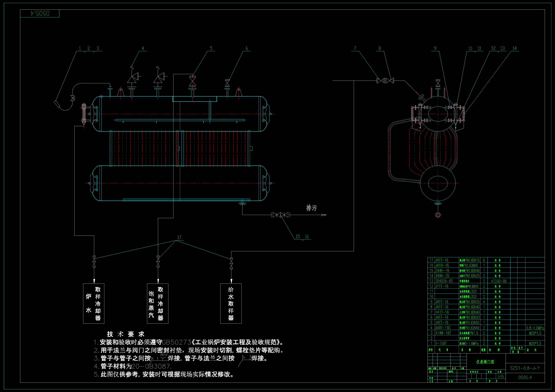Select the 饱和蒸汽取样冷却器 box
This screenshot has width=555, height=392.
(158, 303)
